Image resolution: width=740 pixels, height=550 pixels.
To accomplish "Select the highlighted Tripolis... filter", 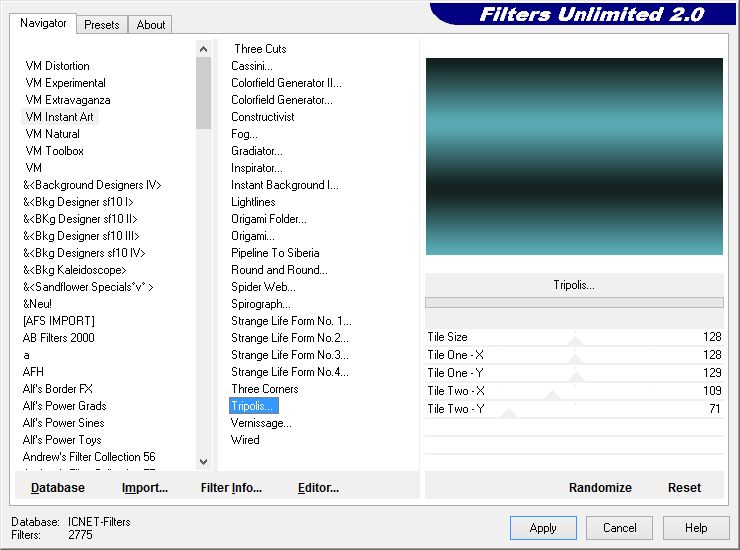I will pos(253,406).
